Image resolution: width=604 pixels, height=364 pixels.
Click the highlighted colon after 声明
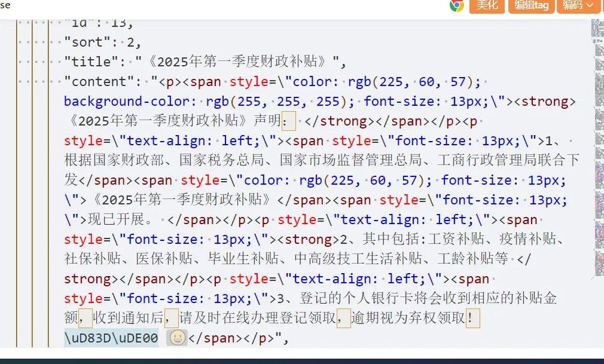(x=288, y=121)
